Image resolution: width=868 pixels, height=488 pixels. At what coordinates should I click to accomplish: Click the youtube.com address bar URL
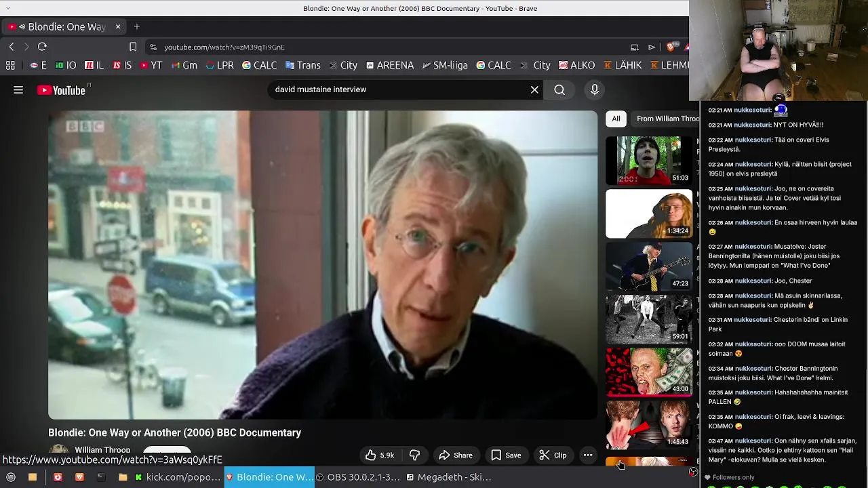pyautogui.click(x=224, y=47)
